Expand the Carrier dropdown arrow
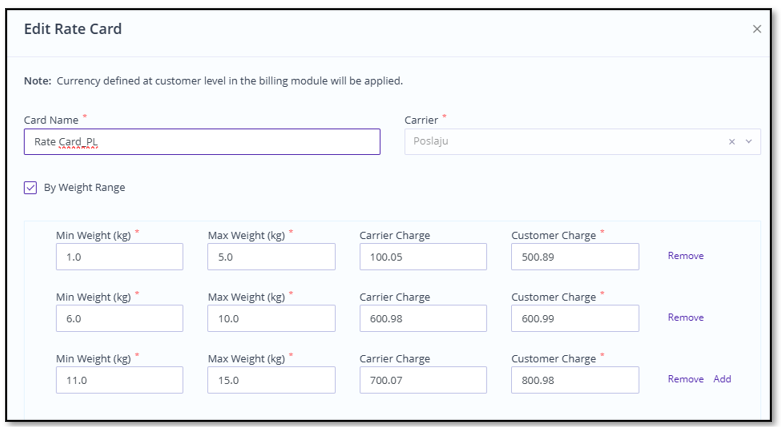The width and height of the screenshot is (781, 427). tap(749, 142)
